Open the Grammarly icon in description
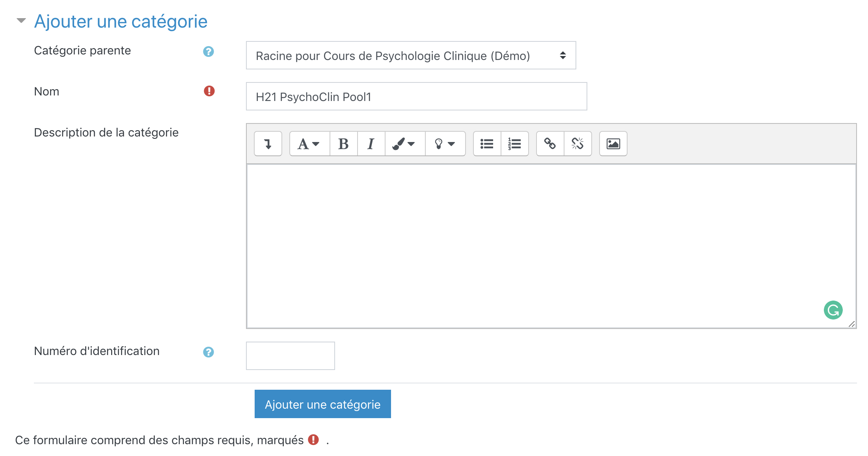This screenshot has width=868, height=456. 833,310
